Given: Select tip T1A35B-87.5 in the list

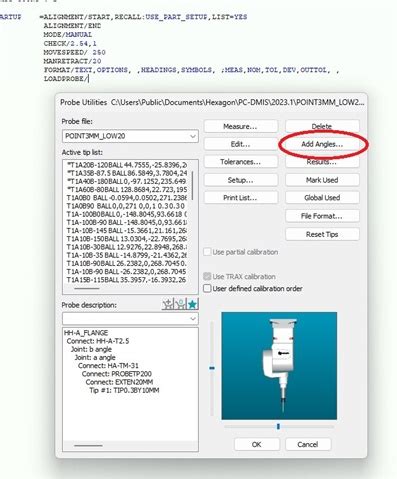Looking at the screenshot, I should pyautogui.click(x=127, y=173).
